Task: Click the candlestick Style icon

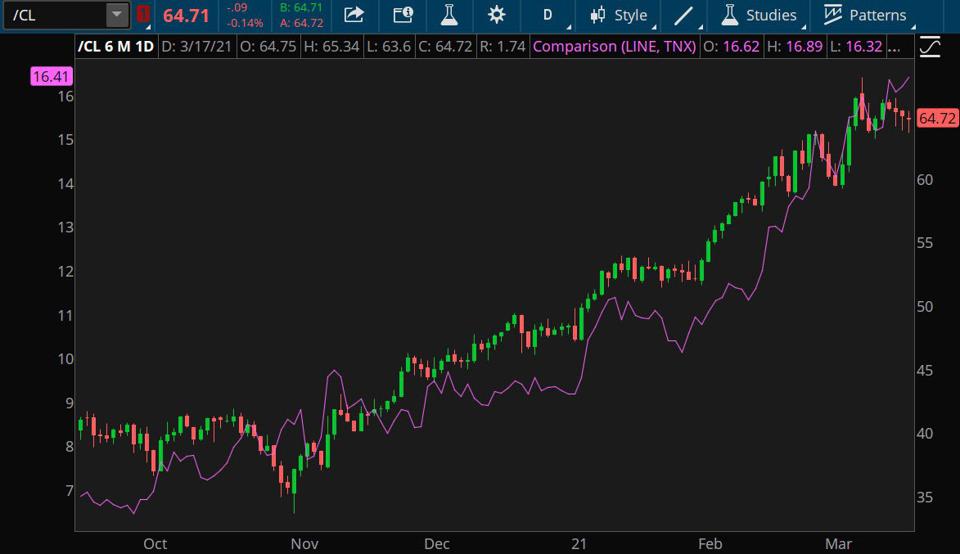Action: coord(598,15)
